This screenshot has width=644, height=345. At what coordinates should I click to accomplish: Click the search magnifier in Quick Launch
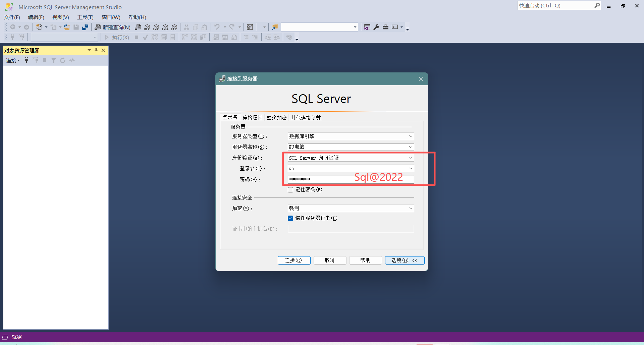(x=597, y=5)
